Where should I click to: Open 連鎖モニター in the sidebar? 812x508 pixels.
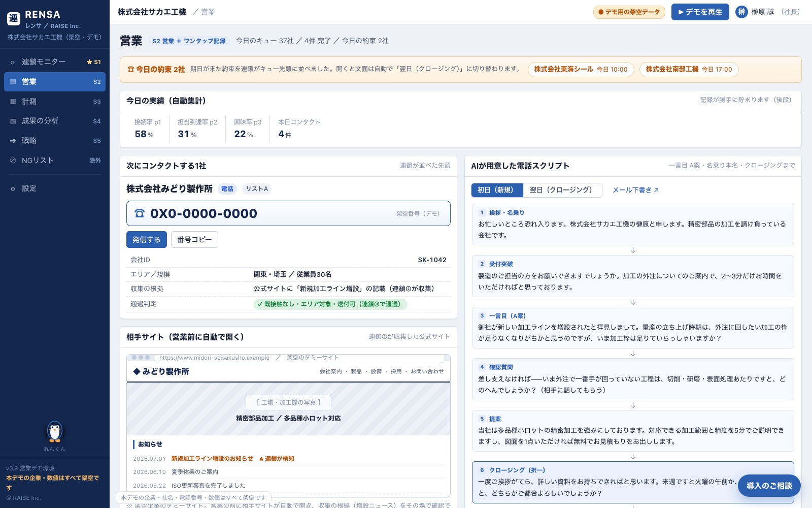click(55, 62)
